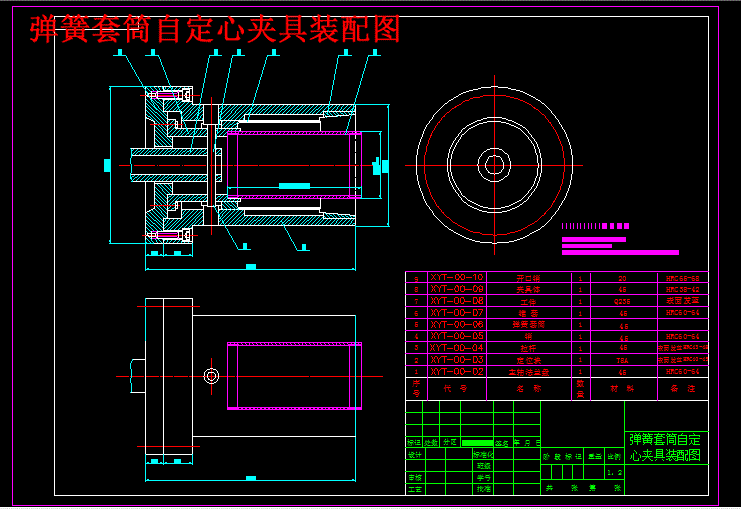Click the red title 弹簧套筒自定心夹具装配图
Viewport: 741px width, 509px height.
pos(215,29)
